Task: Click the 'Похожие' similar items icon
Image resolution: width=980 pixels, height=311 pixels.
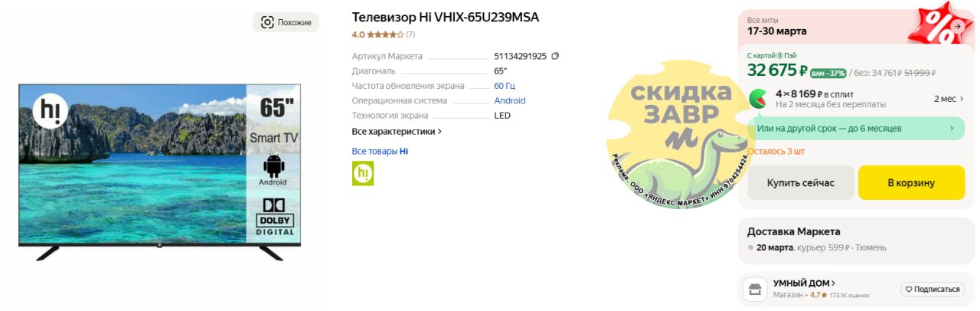Action: pyautogui.click(x=267, y=22)
